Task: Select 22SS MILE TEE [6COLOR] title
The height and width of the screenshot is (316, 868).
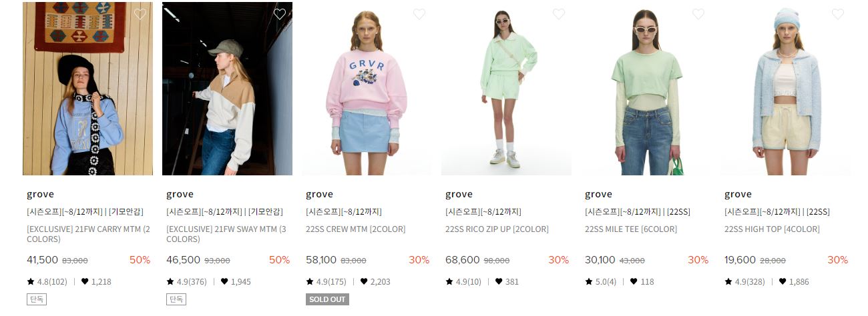Action: pos(631,229)
